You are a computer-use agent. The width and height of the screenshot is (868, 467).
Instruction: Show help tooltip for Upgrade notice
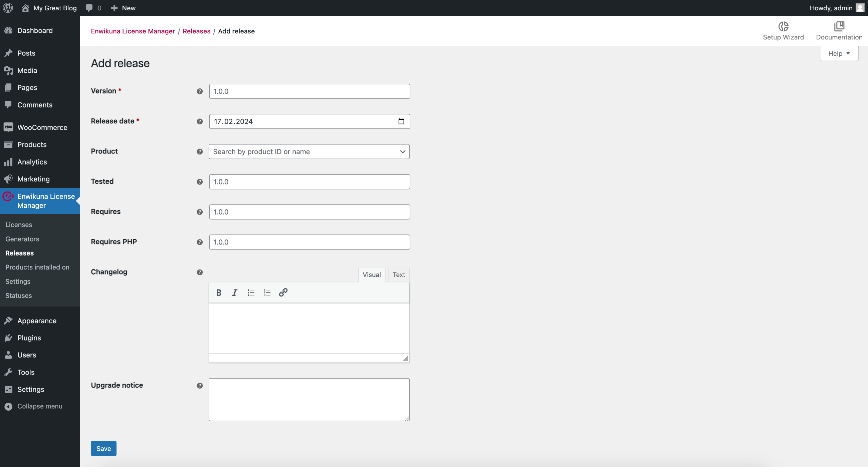(x=200, y=386)
